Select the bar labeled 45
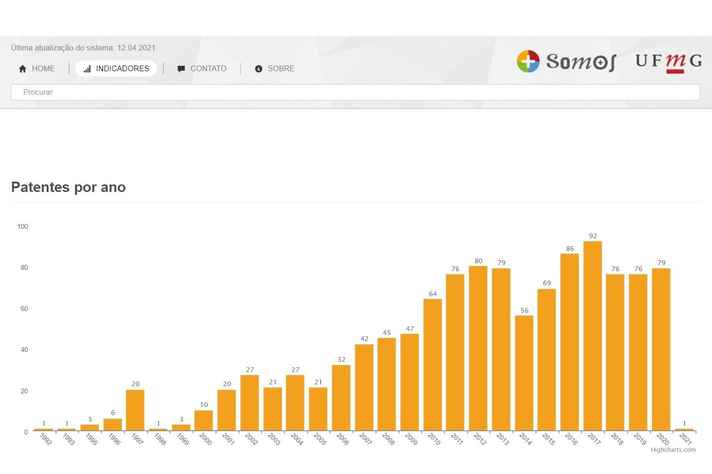 [x=387, y=384]
